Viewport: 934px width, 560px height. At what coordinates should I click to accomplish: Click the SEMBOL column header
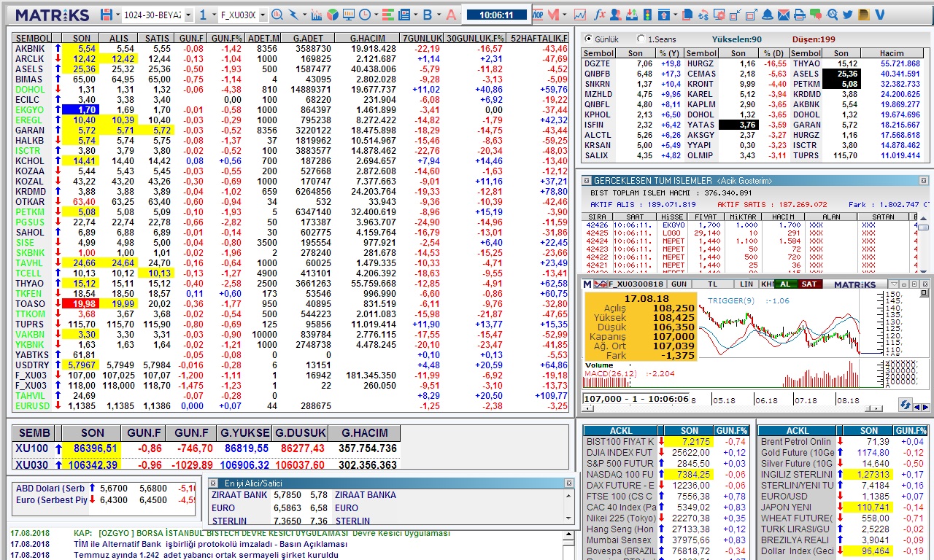(x=33, y=38)
